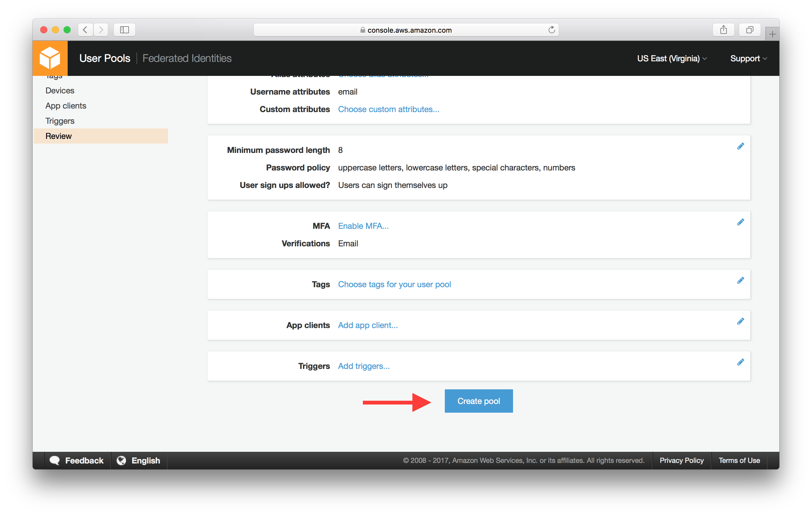Open the Support dropdown menu
Screen dimensions: 812x516
(748, 58)
